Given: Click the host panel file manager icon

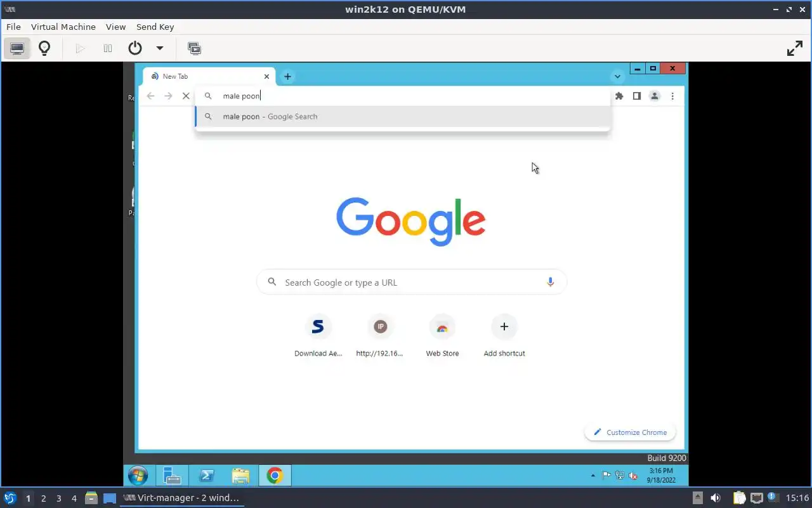Looking at the screenshot, I should click(x=91, y=498).
